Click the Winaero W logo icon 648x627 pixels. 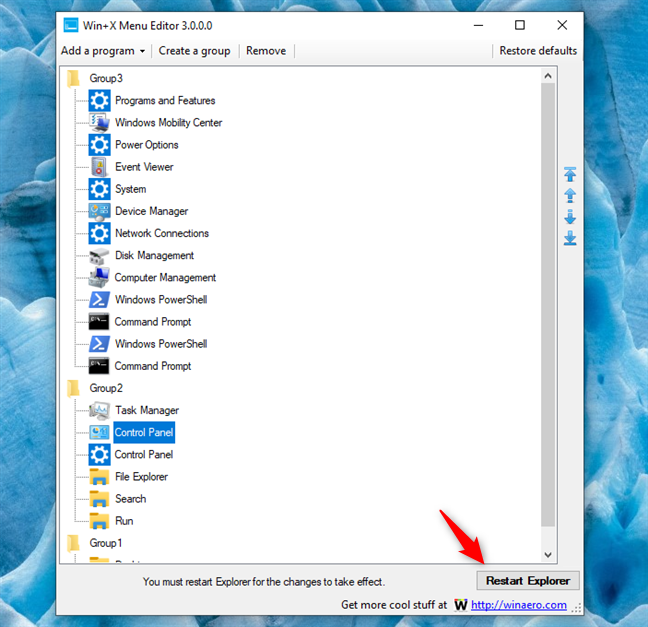click(x=460, y=605)
